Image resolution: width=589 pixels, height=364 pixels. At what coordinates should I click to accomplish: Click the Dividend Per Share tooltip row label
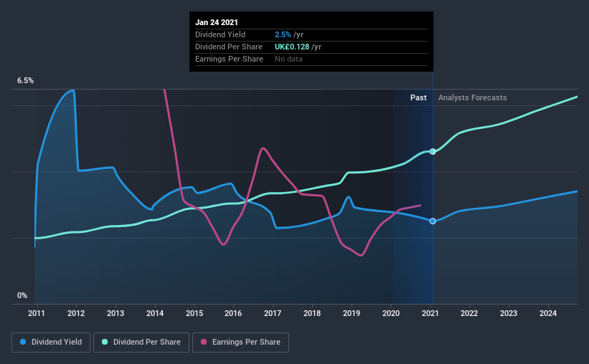(x=229, y=47)
